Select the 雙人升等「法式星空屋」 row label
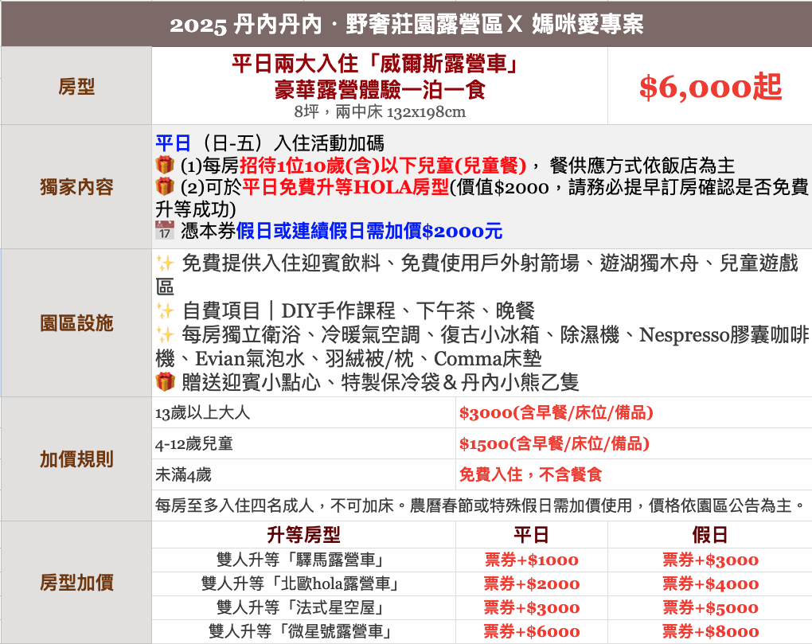This screenshot has width=812, height=644. [303, 608]
